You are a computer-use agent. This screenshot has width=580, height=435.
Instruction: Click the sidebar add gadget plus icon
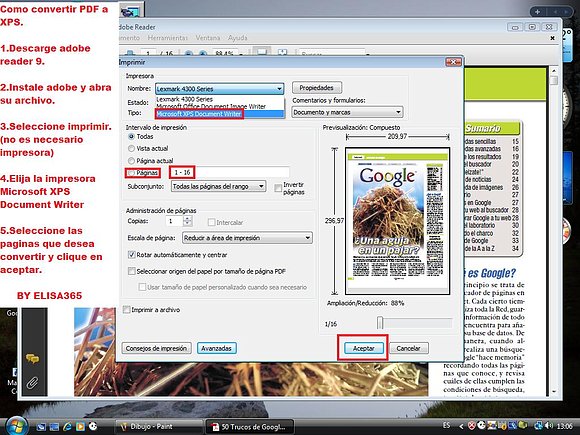537,12
